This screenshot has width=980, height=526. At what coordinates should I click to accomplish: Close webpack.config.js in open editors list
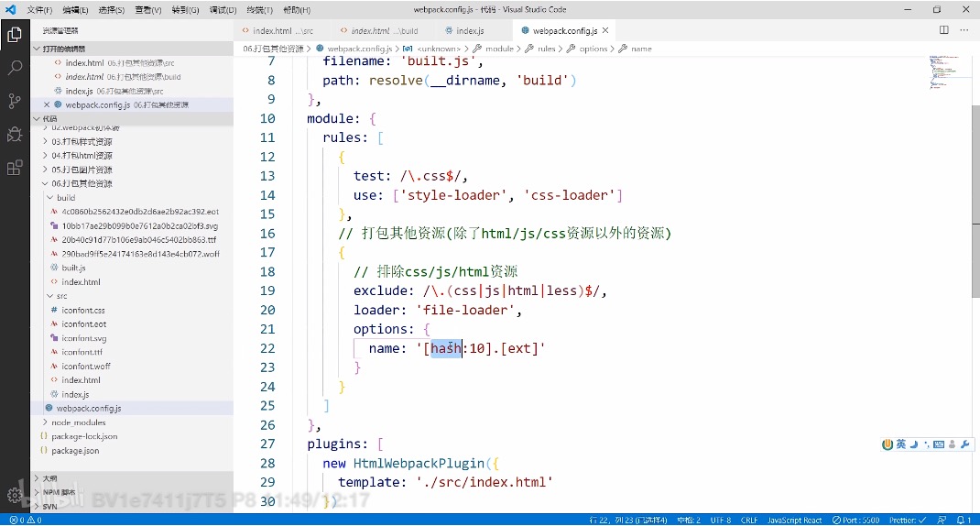click(x=47, y=104)
